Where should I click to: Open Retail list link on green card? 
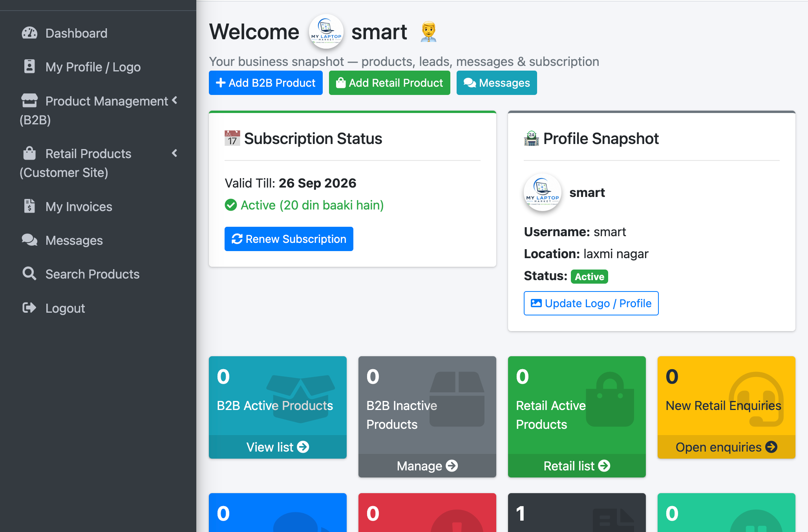click(577, 466)
